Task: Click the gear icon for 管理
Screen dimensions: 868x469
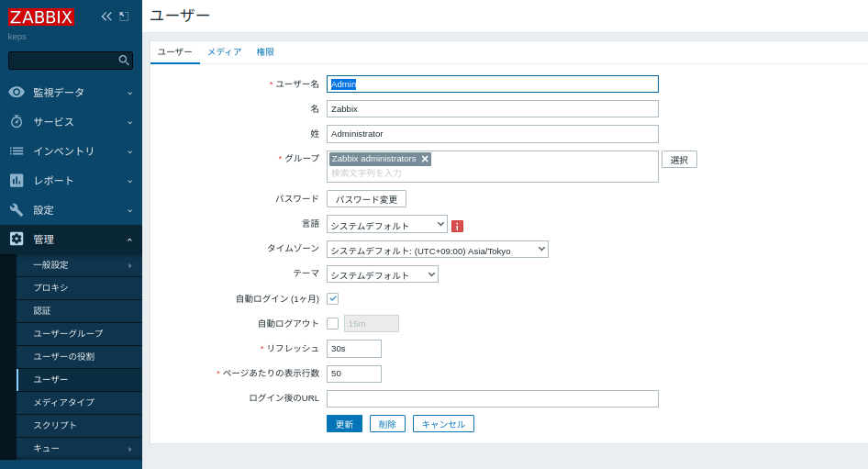Action: [x=17, y=239]
